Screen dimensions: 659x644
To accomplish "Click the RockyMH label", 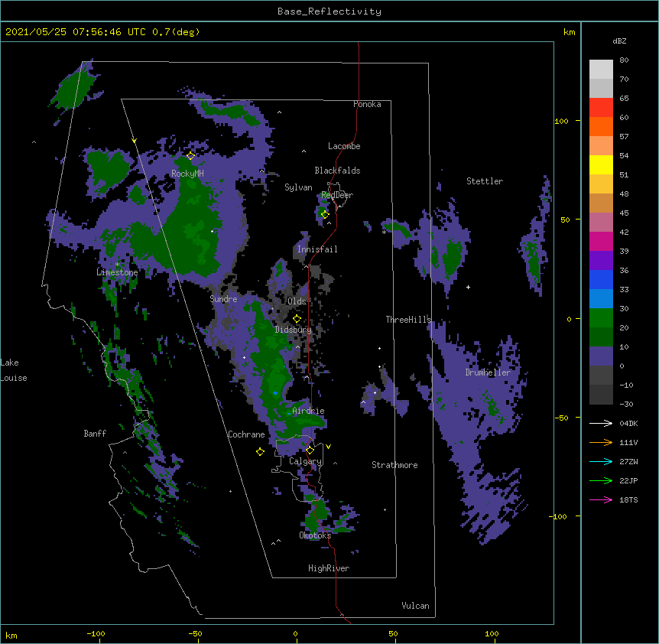I will tap(187, 174).
